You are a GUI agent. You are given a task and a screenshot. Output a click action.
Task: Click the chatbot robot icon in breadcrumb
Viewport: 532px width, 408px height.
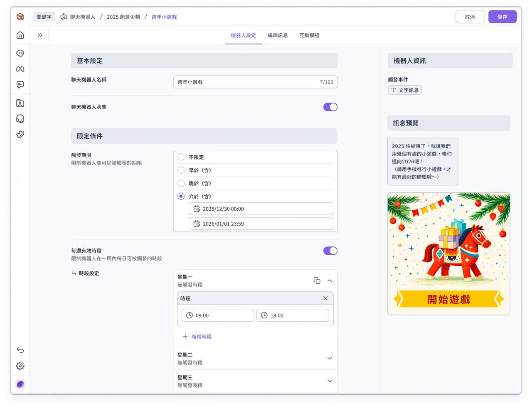coord(64,17)
